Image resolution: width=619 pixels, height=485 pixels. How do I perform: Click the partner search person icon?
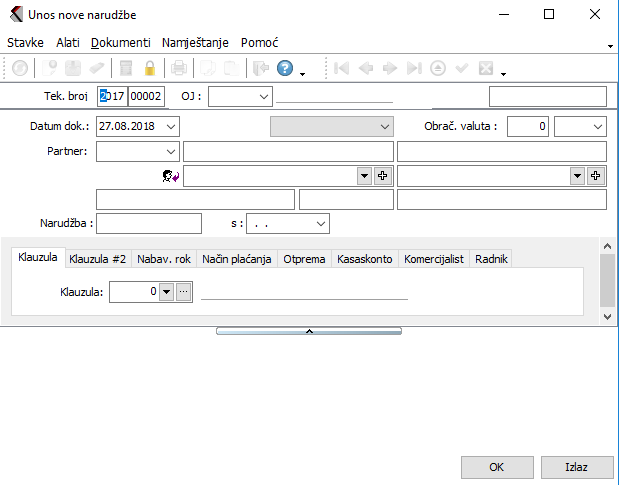pyautogui.click(x=170, y=176)
